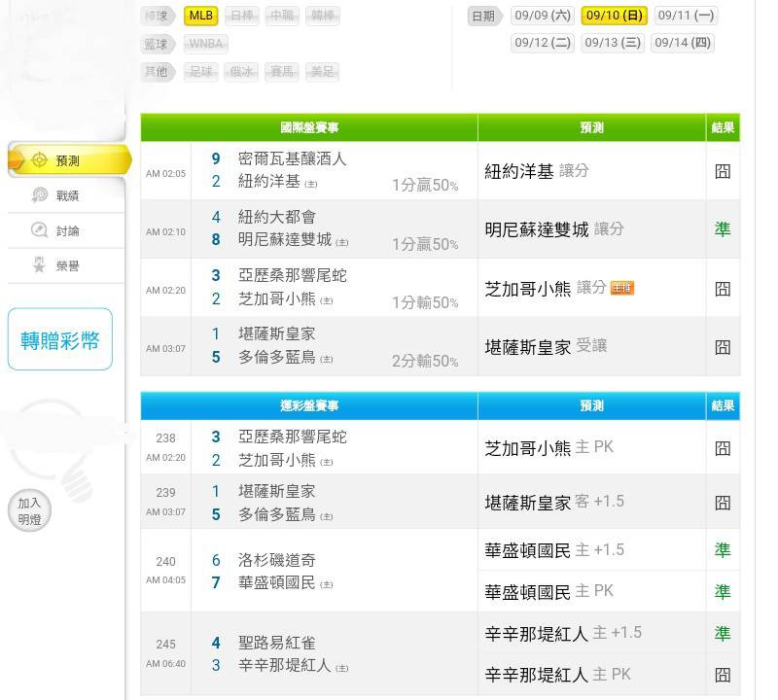Click game number 238
778x700 pixels.
[x=165, y=438]
